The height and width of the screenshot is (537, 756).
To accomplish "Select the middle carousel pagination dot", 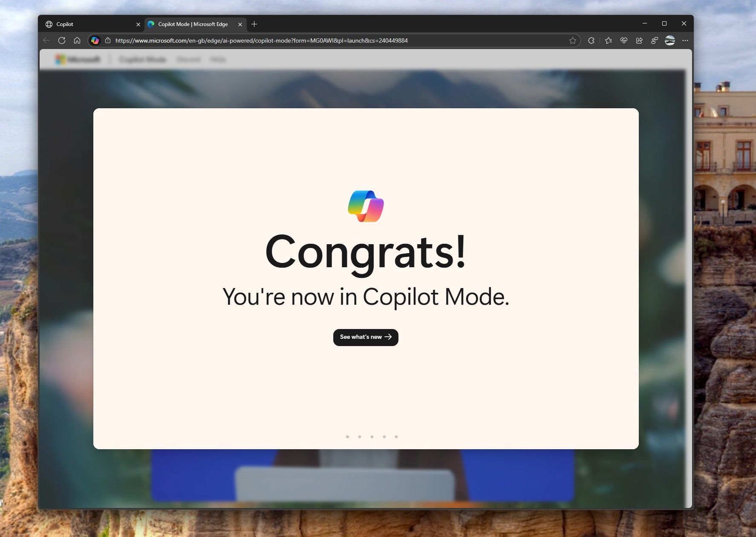I will [x=372, y=437].
